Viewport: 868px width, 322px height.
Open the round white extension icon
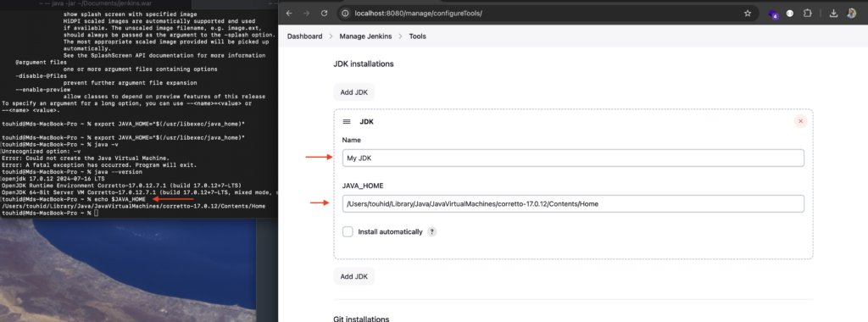791,14
